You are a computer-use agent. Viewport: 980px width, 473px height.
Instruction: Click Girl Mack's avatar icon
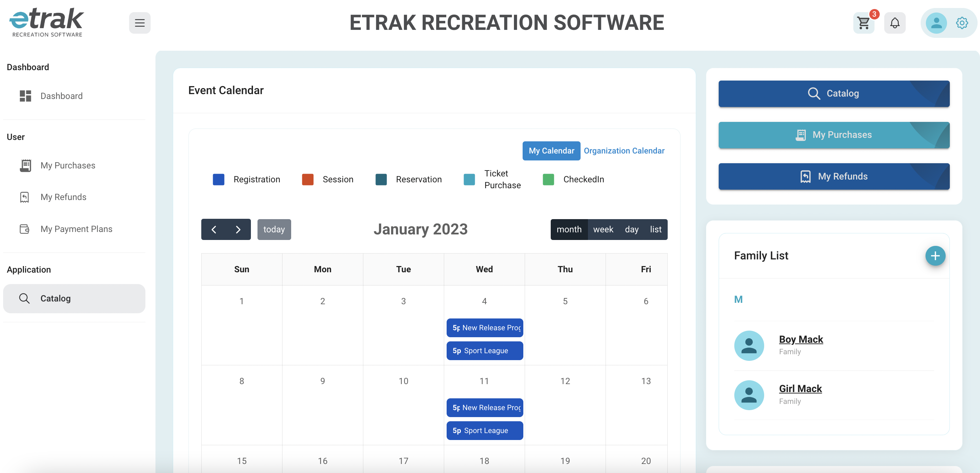pos(749,395)
